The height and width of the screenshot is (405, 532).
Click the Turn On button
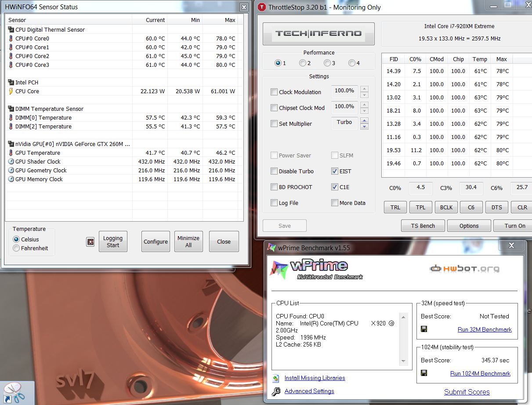(x=513, y=226)
